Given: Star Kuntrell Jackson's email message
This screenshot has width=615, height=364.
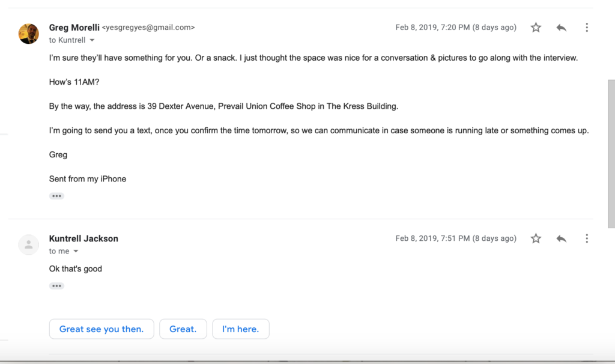Looking at the screenshot, I should (x=536, y=238).
